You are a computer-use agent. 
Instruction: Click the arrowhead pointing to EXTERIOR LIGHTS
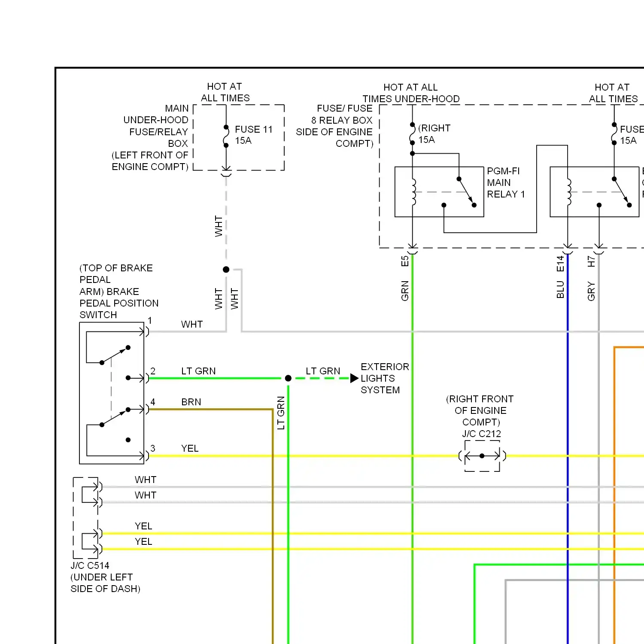(354, 378)
